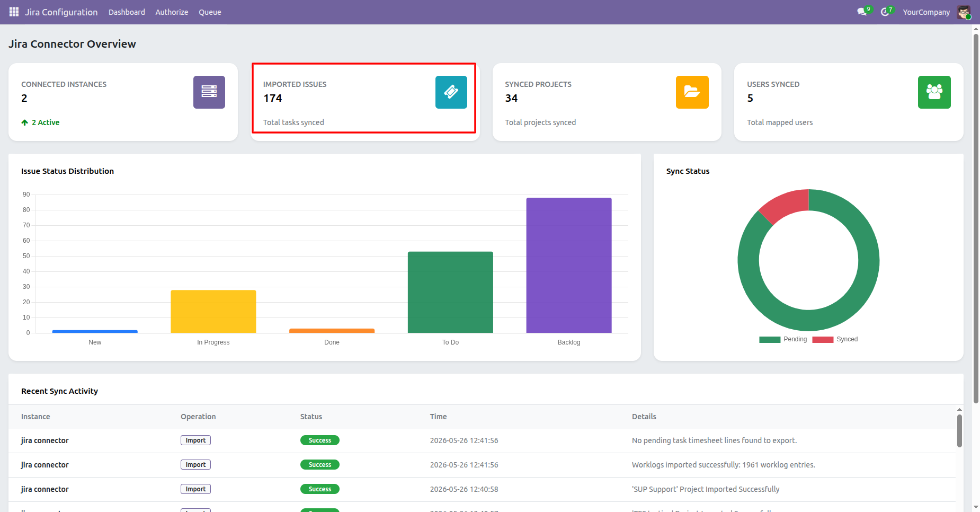Open the apps grid menu icon

14,12
